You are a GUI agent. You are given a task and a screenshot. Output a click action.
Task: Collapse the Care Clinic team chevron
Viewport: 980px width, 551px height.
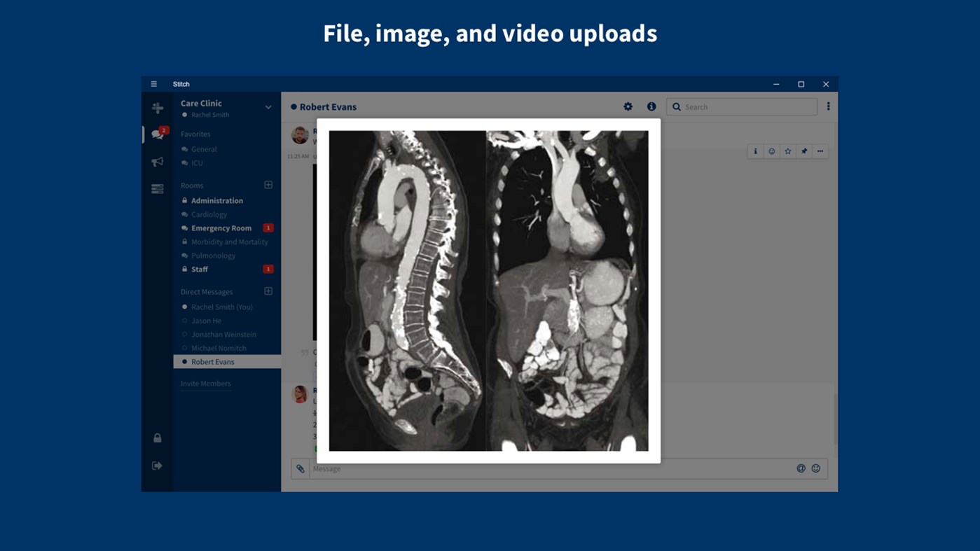coord(268,106)
